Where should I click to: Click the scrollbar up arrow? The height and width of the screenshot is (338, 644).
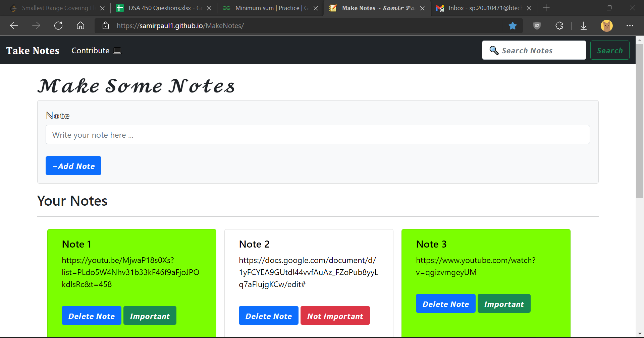pyautogui.click(x=640, y=40)
